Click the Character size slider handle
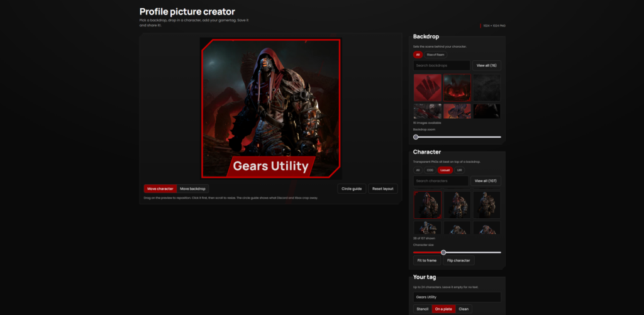This screenshot has height=315, width=644. tap(443, 253)
